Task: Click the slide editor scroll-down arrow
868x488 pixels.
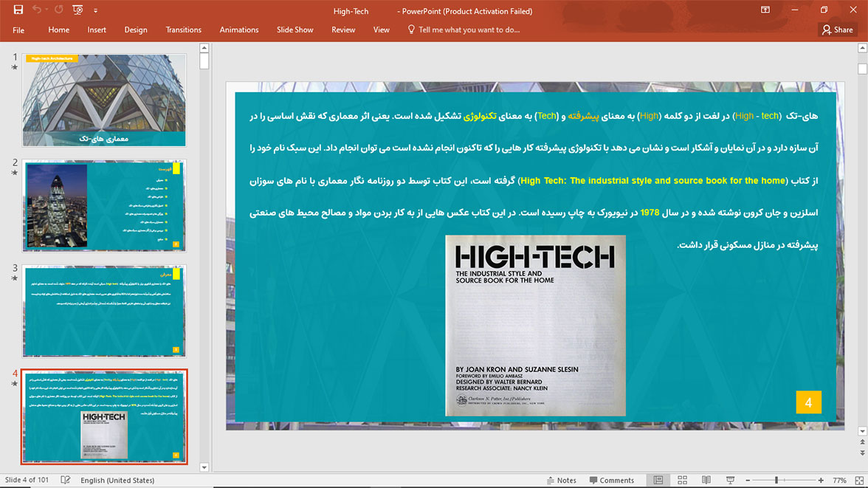Action: 862,431
